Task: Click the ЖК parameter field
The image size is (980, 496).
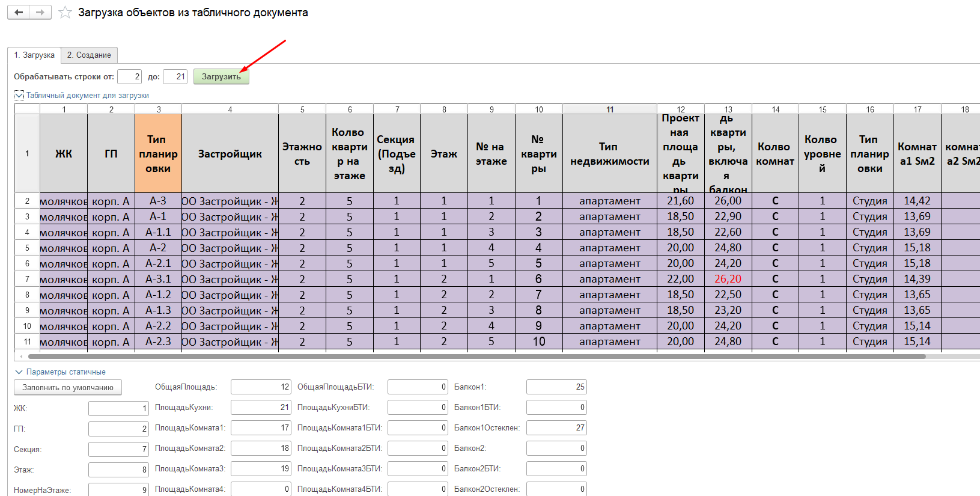Action: [x=118, y=408]
